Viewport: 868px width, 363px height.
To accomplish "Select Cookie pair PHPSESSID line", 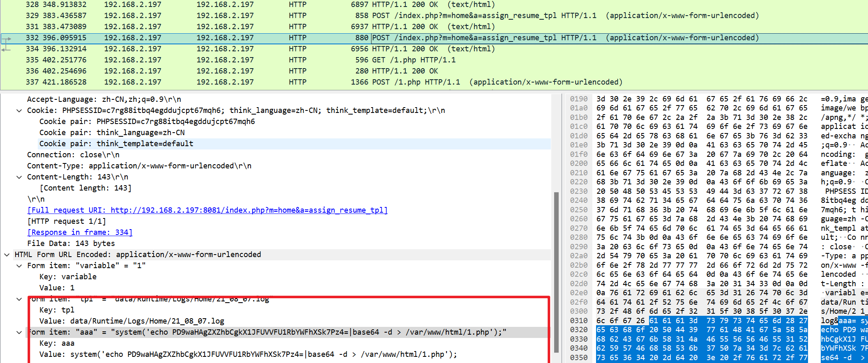I will (147, 122).
